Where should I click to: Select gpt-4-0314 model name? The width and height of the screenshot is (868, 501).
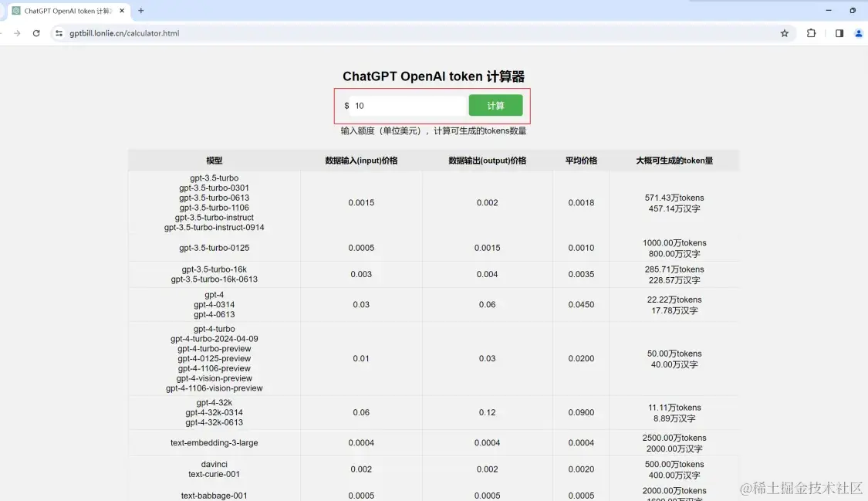(x=214, y=304)
